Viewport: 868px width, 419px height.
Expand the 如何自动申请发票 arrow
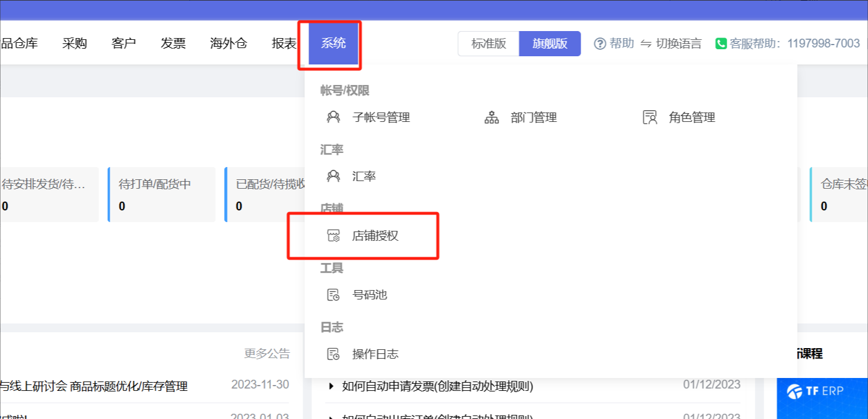[x=331, y=386]
